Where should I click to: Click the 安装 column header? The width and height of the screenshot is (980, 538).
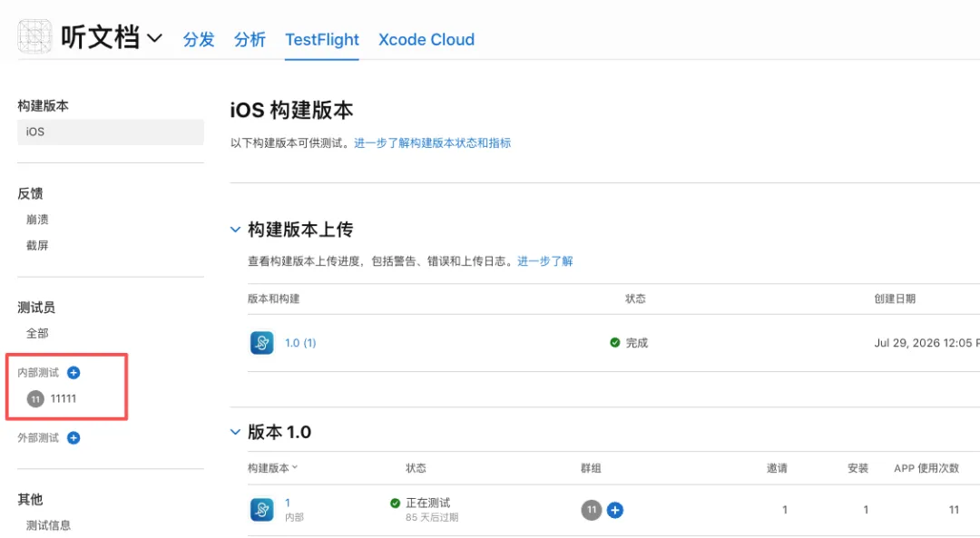[858, 468]
